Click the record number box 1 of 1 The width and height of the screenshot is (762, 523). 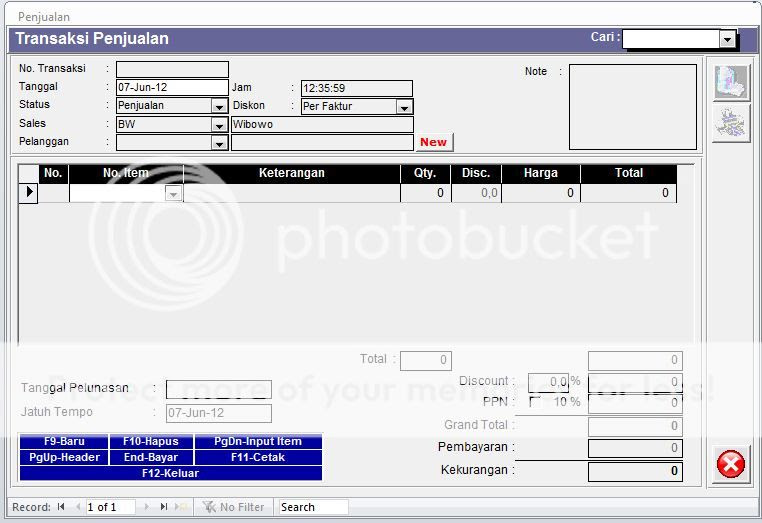click(110, 507)
